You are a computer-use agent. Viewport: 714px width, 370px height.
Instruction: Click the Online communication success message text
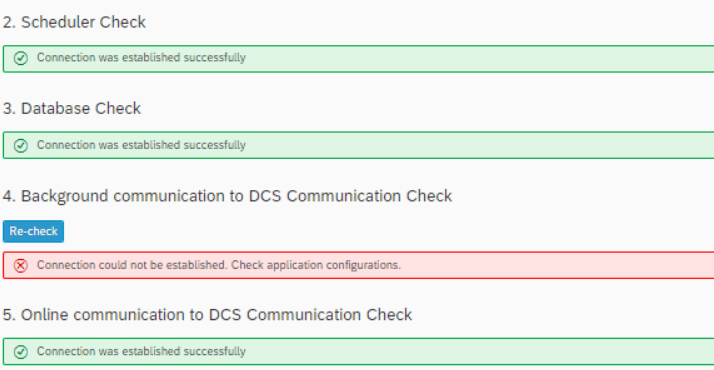click(141, 351)
